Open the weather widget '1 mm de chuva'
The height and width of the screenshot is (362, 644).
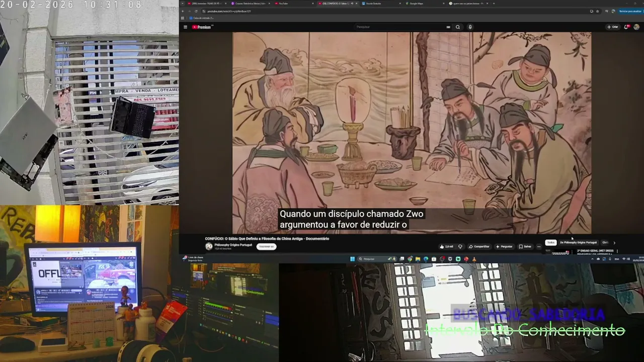tap(193, 259)
